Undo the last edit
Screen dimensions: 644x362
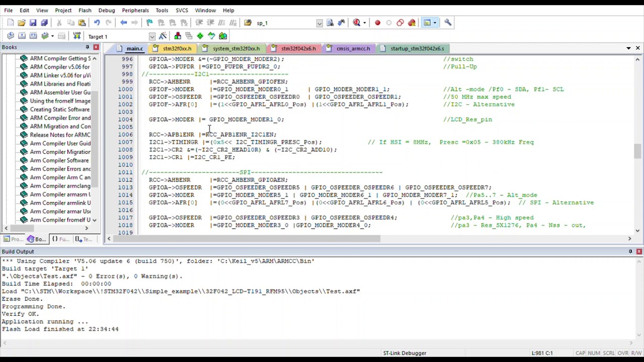click(x=97, y=23)
